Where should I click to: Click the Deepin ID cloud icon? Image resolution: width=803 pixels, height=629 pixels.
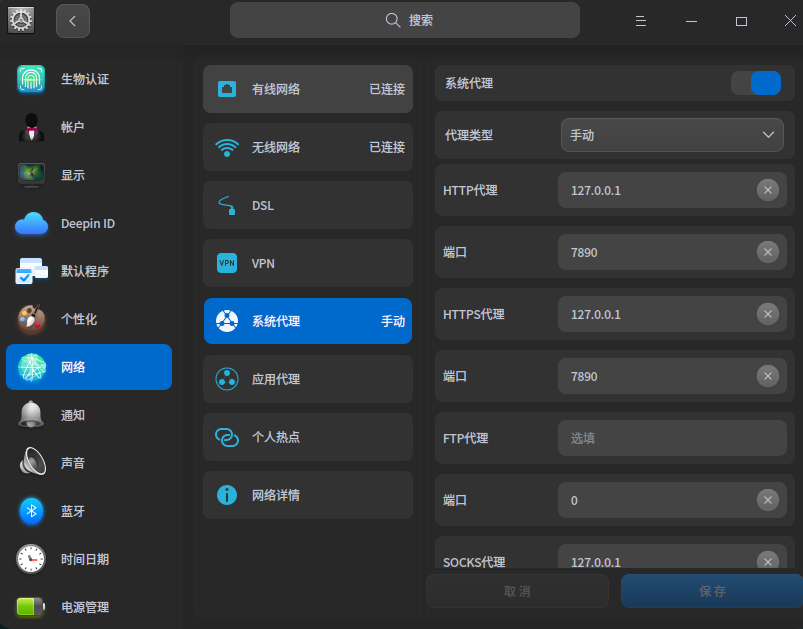coord(30,223)
